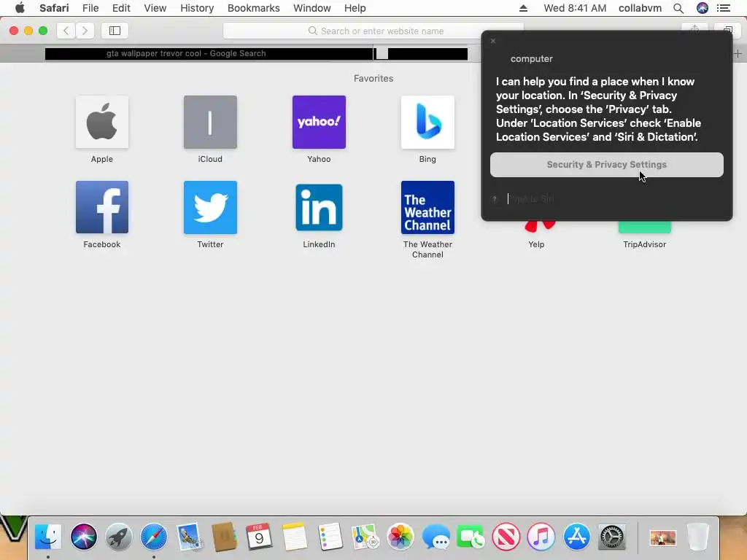747x560 pixels.
Task: Open Mail stamp icon in Dock
Action: 189,536
